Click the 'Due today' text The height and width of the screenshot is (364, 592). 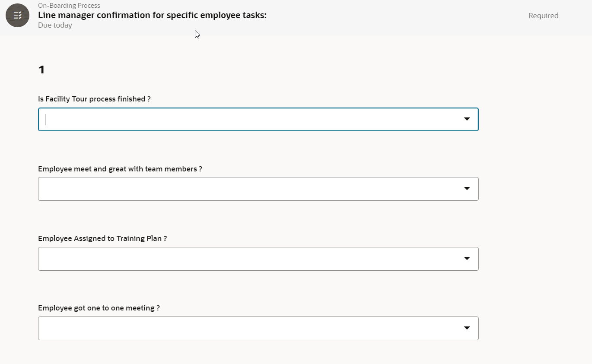pyautogui.click(x=55, y=25)
